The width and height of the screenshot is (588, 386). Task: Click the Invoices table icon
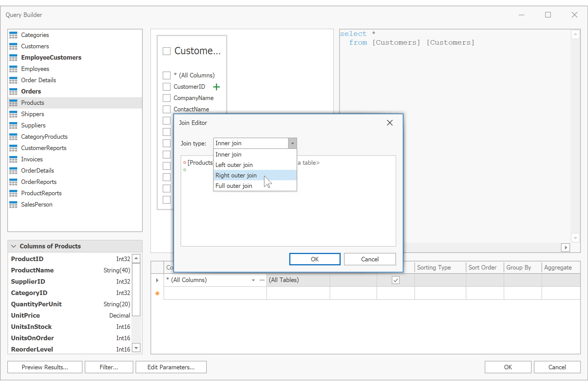pyautogui.click(x=13, y=159)
